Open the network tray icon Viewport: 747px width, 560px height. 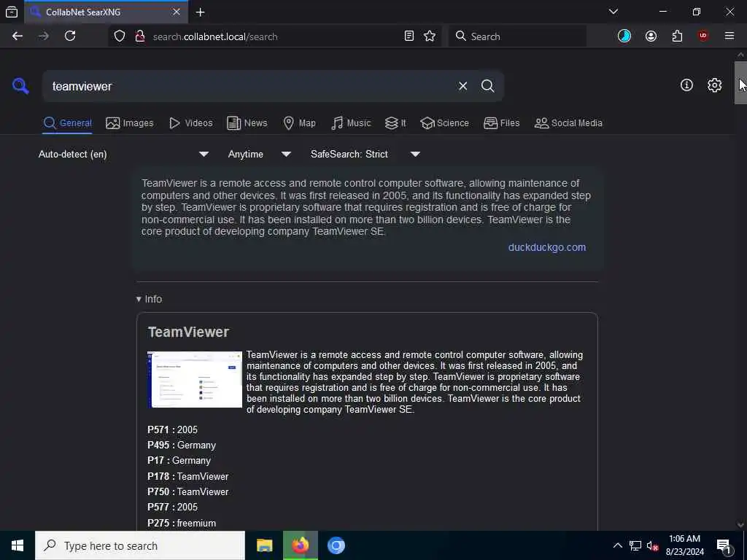point(635,545)
